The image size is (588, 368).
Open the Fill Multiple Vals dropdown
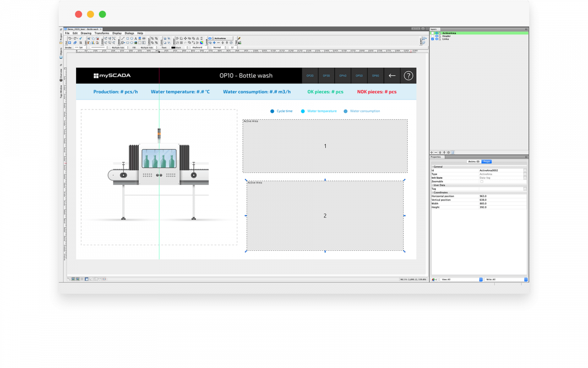tap(147, 48)
